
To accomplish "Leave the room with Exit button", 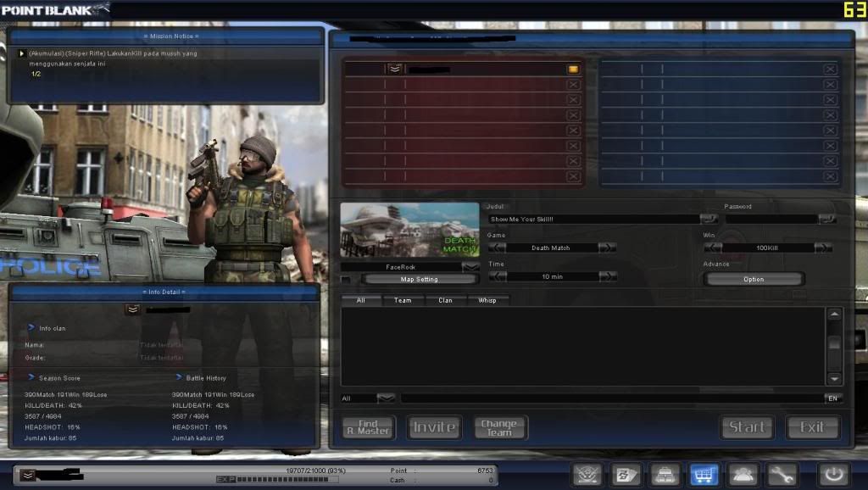I will pos(812,427).
